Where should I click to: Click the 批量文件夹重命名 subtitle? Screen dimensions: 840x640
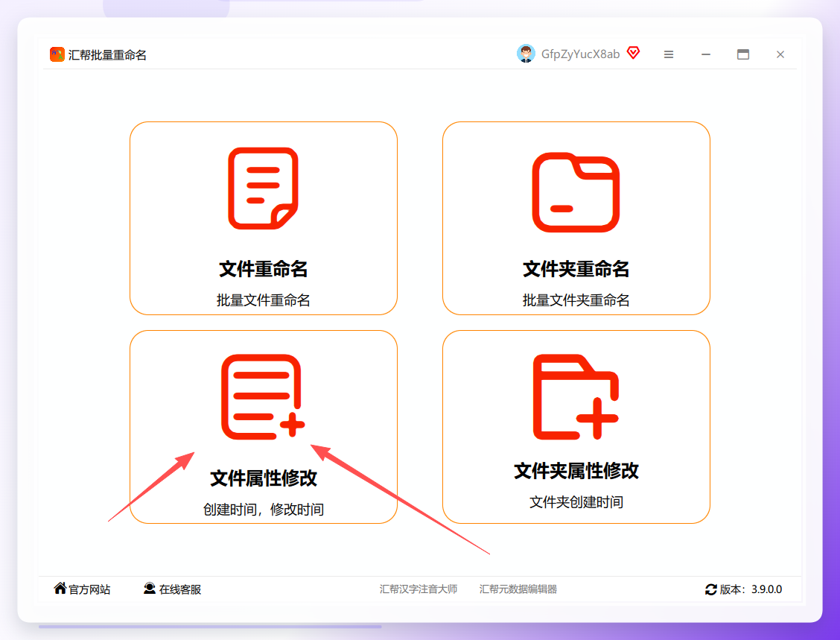tap(576, 300)
